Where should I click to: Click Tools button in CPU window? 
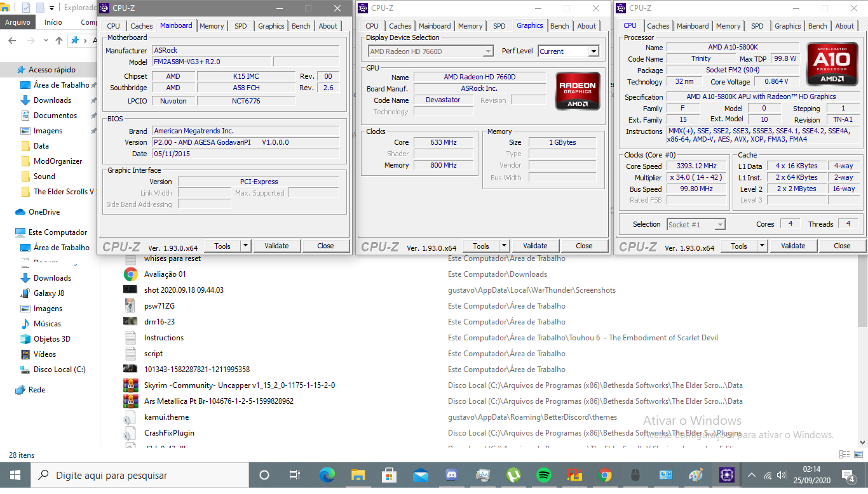click(x=739, y=246)
